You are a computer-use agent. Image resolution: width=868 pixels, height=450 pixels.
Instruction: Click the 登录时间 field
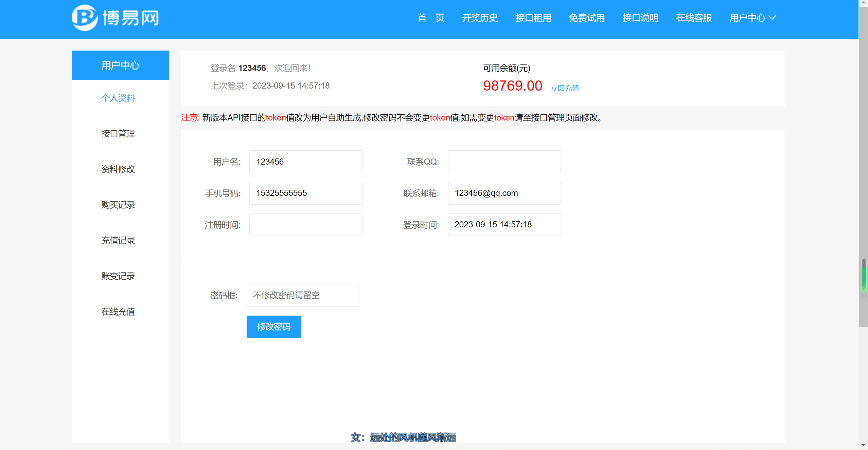pos(504,225)
